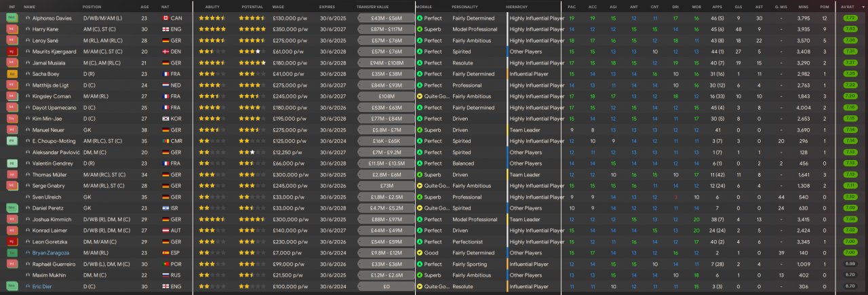Click Serge Gnabry's £73M transfer value pill
The width and height of the screenshot is (868, 295).
pos(387,186)
